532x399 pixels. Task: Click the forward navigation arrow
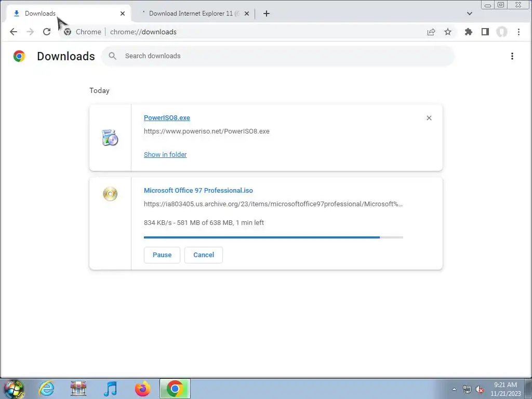[x=30, y=32]
